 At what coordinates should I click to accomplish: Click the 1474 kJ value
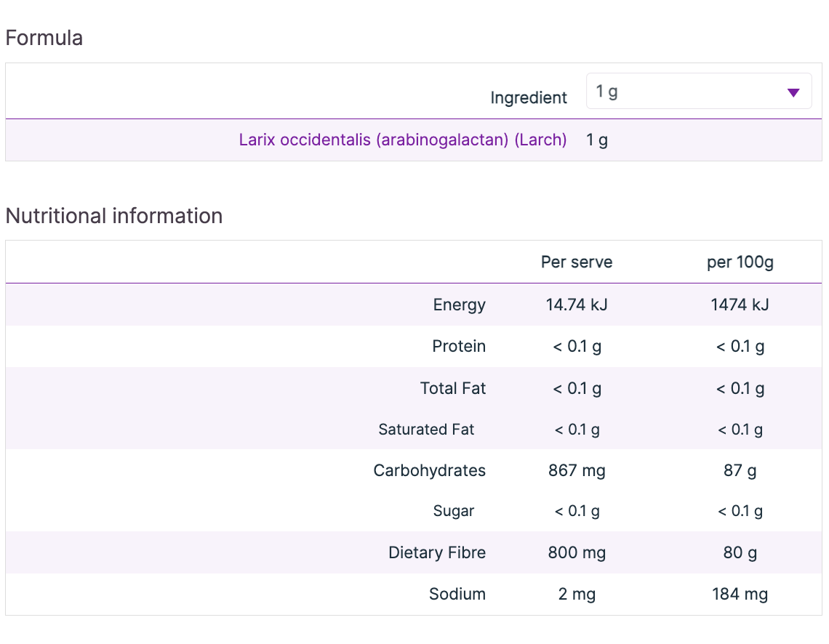(x=740, y=305)
